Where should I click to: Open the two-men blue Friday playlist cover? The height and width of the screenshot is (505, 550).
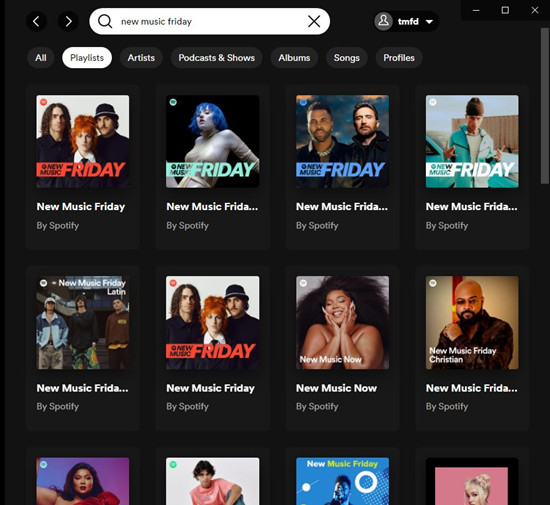(x=342, y=141)
